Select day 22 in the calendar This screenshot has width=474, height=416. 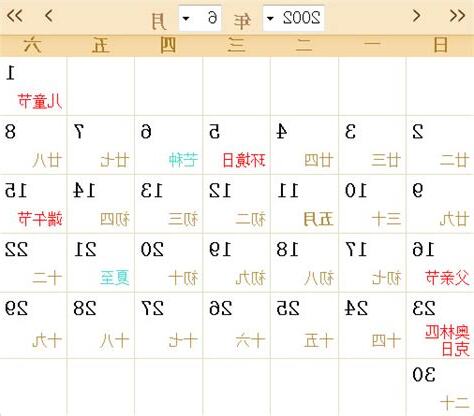(33, 263)
